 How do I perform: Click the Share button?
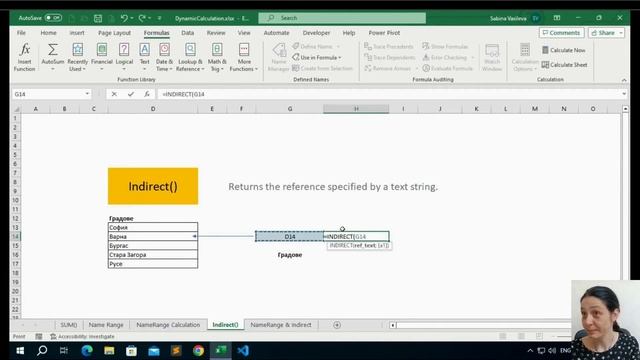pyautogui.click(x=603, y=33)
